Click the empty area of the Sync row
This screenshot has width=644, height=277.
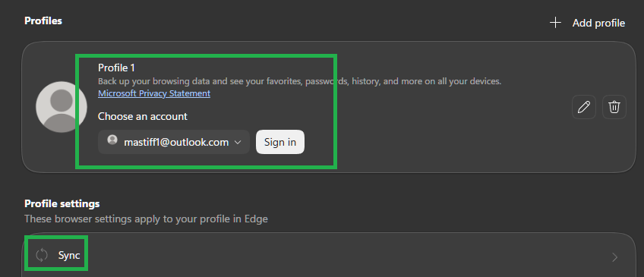coord(345,257)
